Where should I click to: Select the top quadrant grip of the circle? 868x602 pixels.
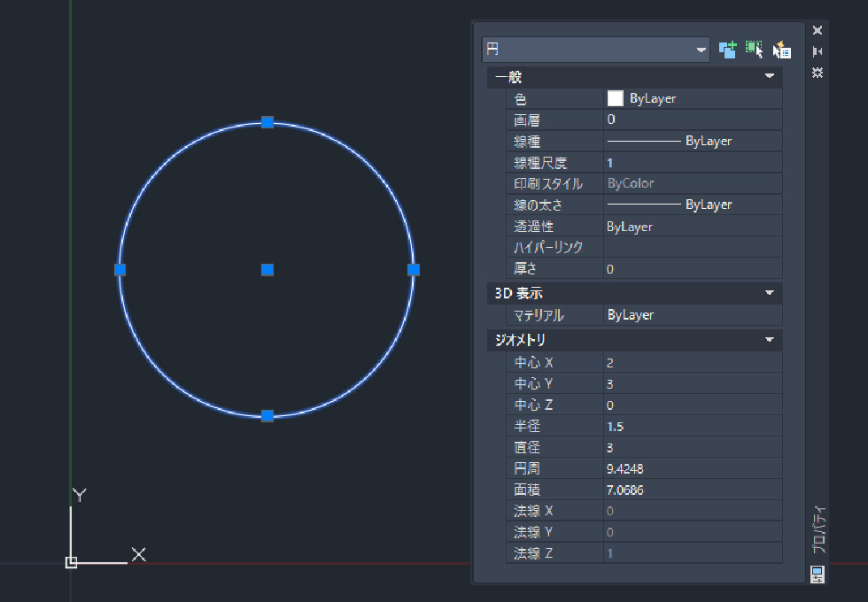(x=267, y=122)
